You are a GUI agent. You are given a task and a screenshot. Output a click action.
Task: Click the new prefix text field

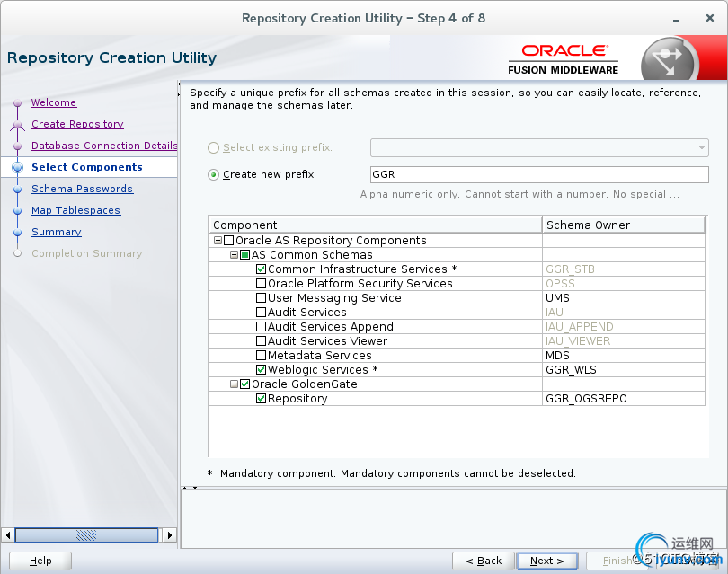pyautogui.click(x=539, y=174)
